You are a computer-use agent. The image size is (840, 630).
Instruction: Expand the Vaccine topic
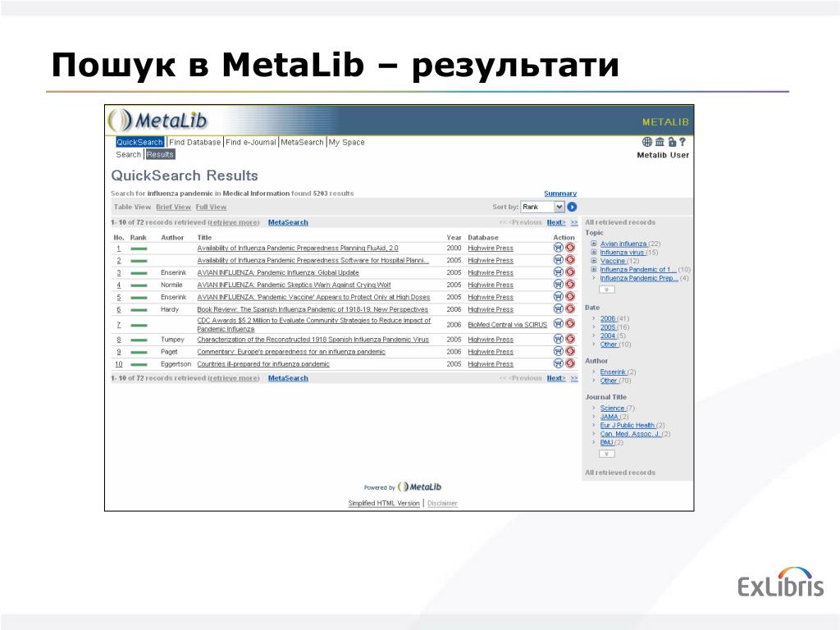click(x=594, y=261)
